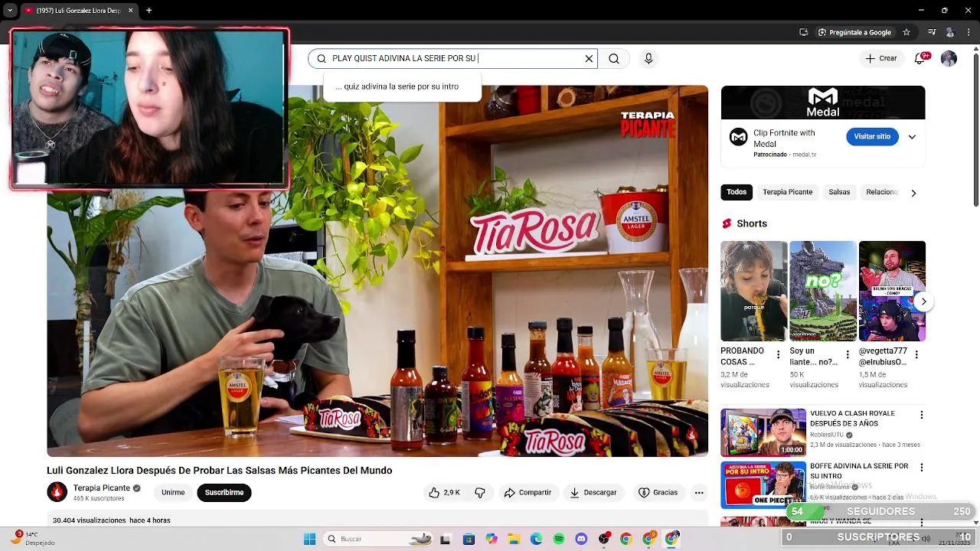Open new browser tab with plus icon
The height and width of the screenshot is (551, 980).
click(149, 11)
